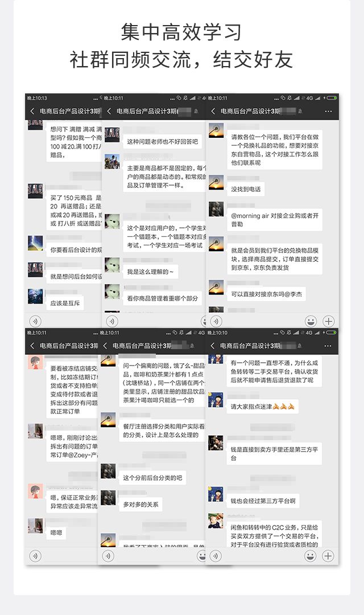Tap the plus icon below the 可以直接对接京东吗 message
Viewport: 364px width, 615px height.
328,321
